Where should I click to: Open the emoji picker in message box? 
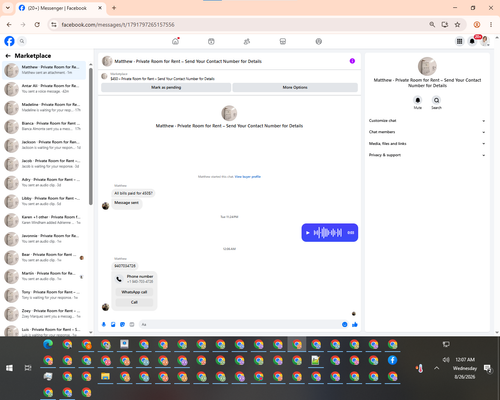344,324
